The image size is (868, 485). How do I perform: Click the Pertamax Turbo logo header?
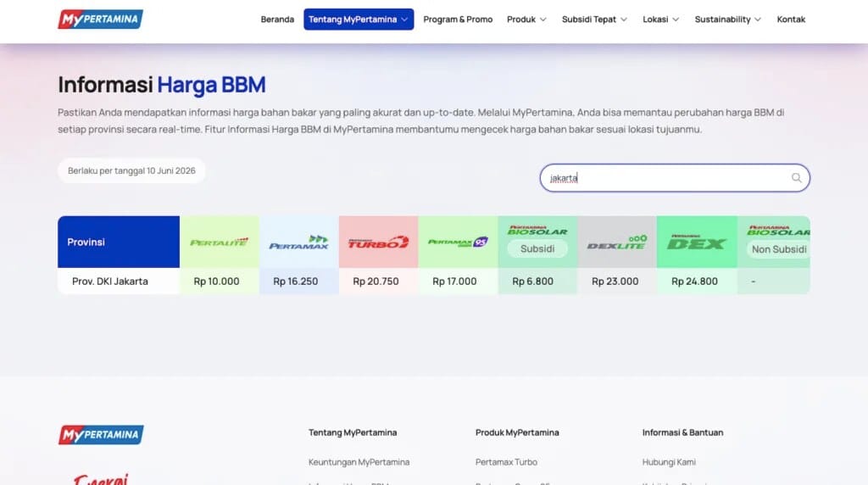pos(378,242)
